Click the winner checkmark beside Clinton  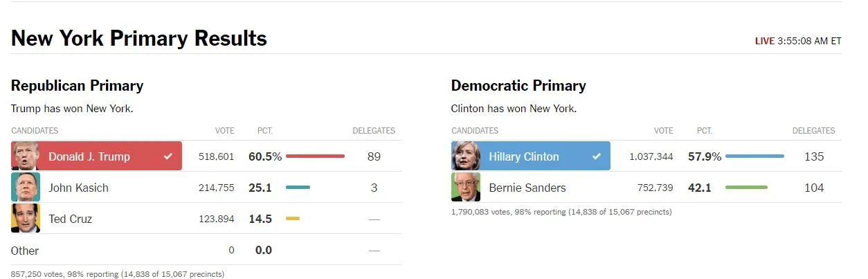pyautogui.click(x=597, y=156)
